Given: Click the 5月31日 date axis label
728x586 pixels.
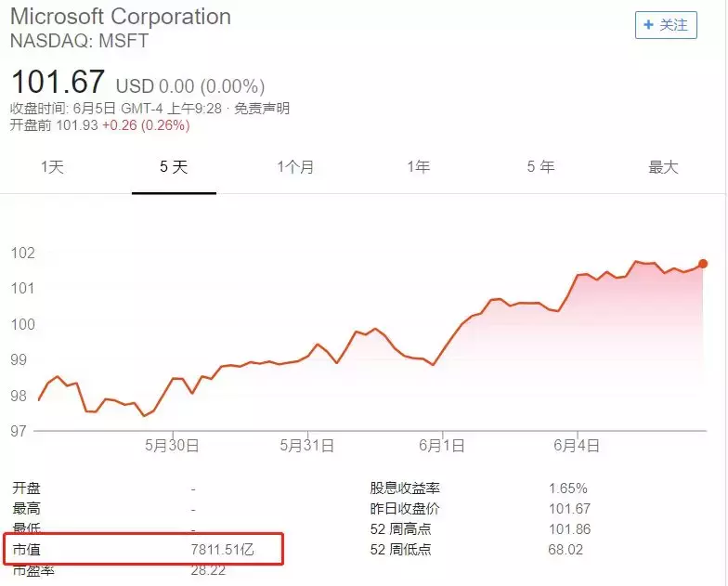Looking at the screenshot, I should pos(307,446).
